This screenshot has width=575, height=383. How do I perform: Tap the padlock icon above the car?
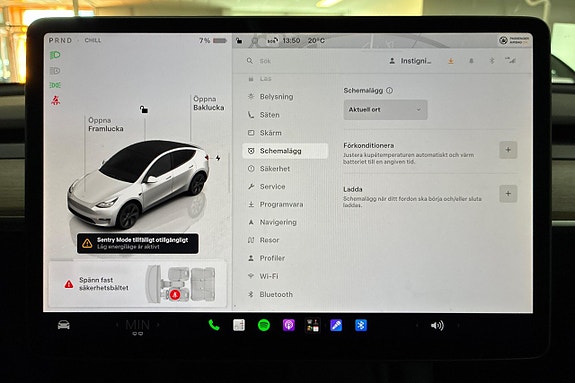(x=144, y=109)
